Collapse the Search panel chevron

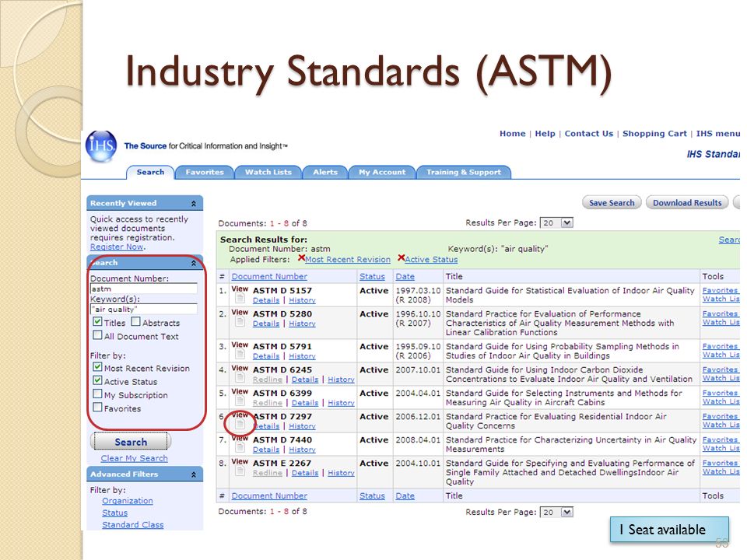coord(194,263)
